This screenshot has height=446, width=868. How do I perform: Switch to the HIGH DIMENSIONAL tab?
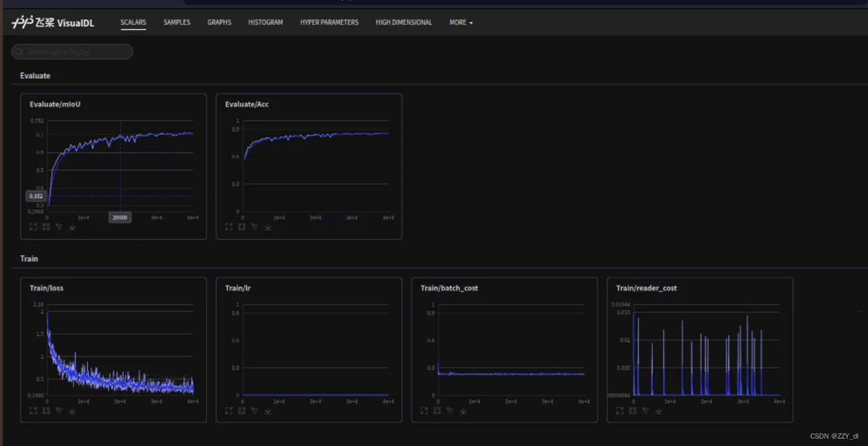404,22
